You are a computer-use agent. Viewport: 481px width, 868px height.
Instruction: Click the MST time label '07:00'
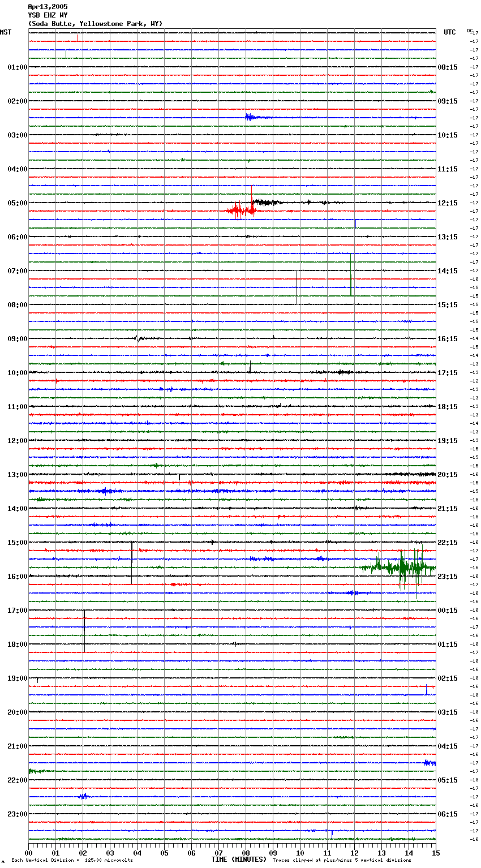18,271
